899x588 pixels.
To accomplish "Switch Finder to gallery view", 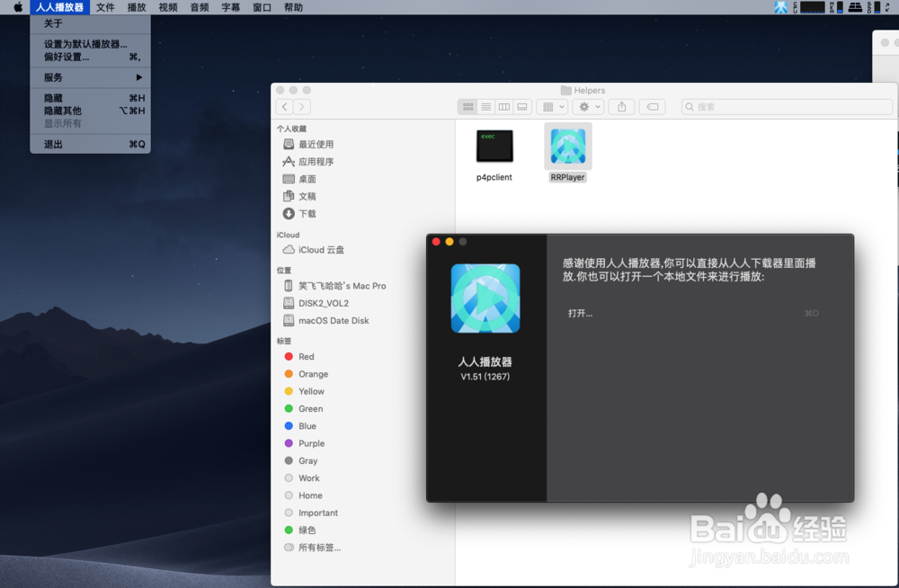I will [522, 107].
